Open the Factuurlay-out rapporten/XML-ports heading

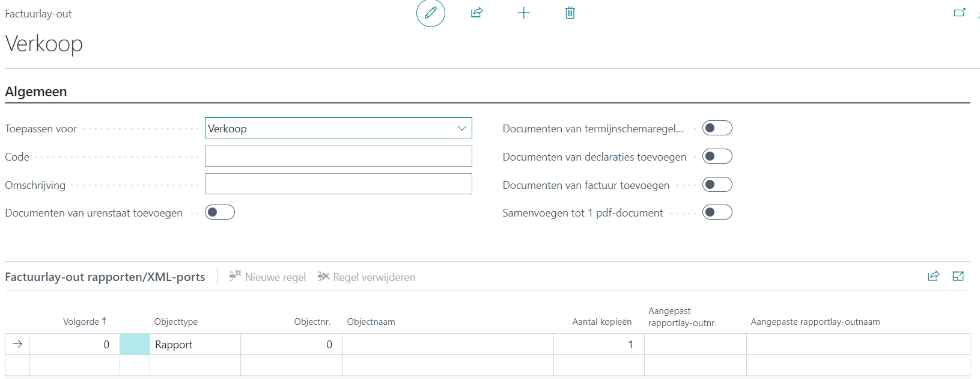tap(105, 277)
